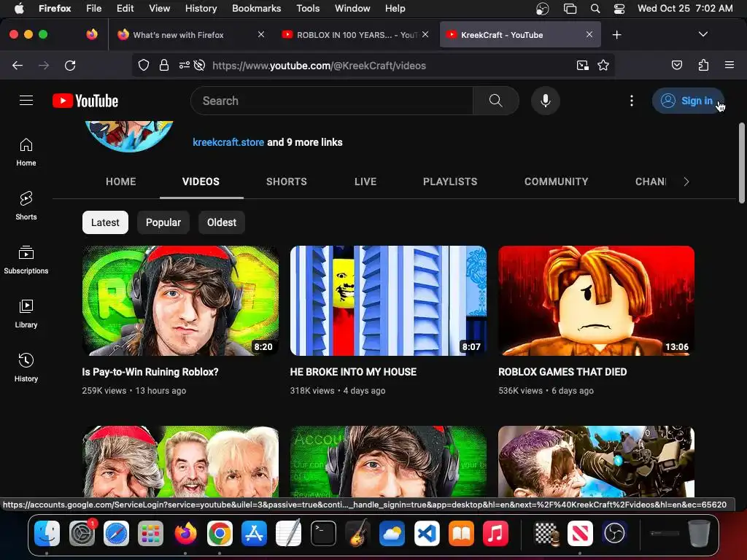
Task: Open Spotlight search in menu bar
Action: (595, 9)
